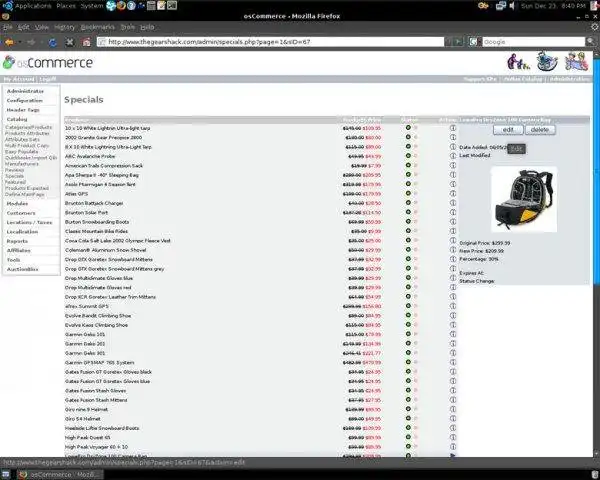Toggle green status for Giro nine.9 Helmet
The image size is (600, 480).
[408, 409]
